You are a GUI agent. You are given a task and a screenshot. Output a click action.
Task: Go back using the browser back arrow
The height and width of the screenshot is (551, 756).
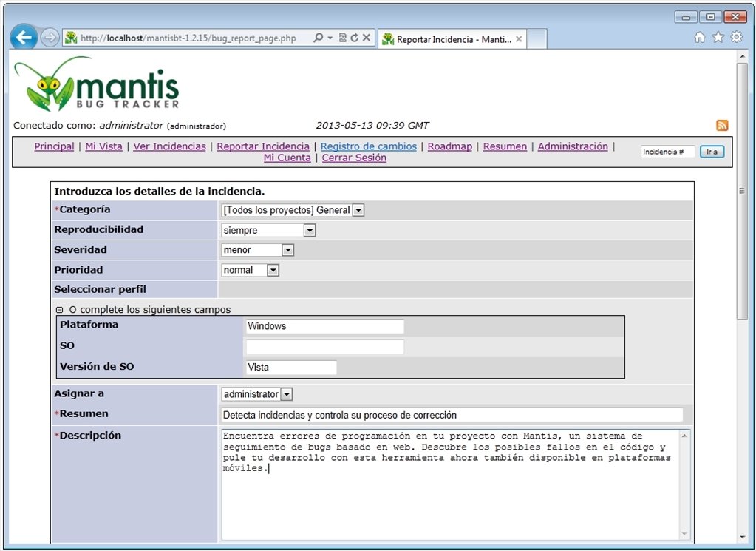pos(23,37)
